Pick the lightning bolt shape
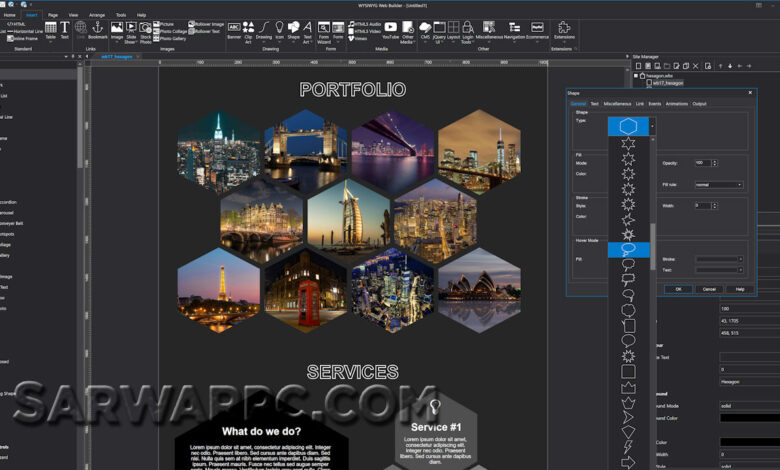The image size is (780, 470). pos(628,447)
